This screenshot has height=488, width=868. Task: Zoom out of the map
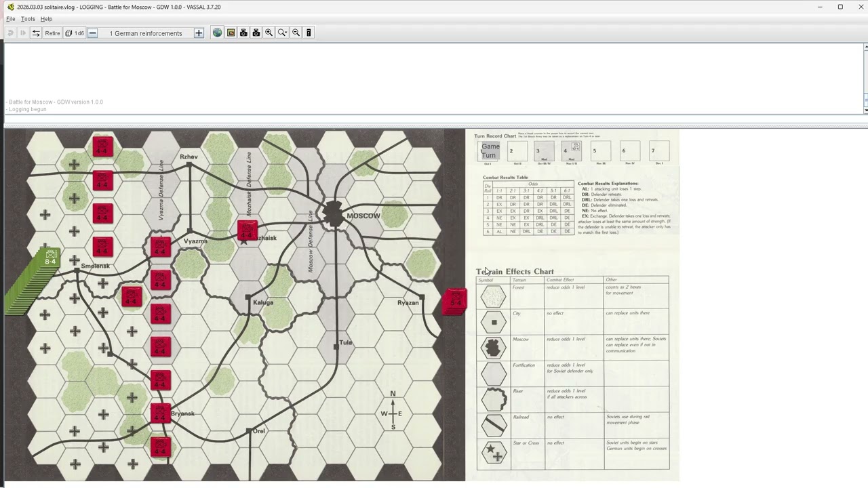[296, 33]
